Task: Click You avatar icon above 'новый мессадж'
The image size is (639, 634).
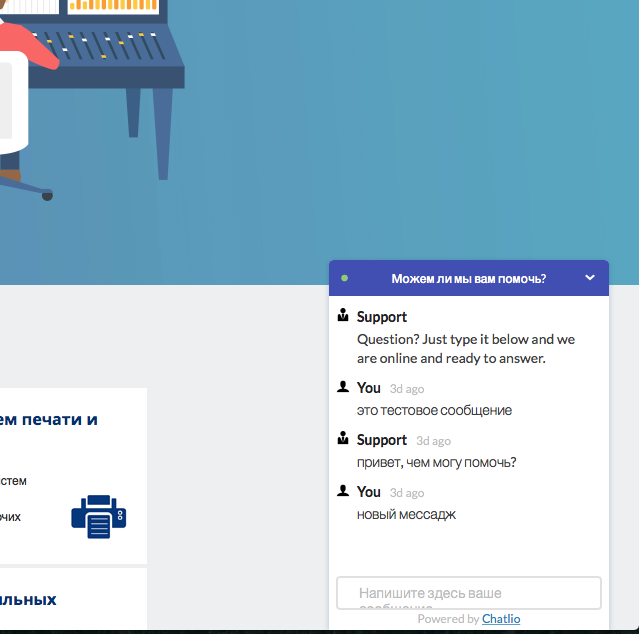Action: [343, 491]
